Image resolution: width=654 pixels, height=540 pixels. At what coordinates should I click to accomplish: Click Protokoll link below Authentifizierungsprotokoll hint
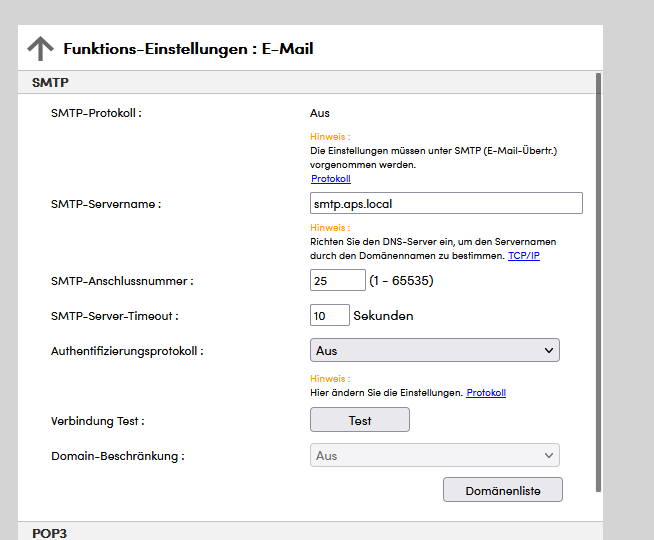tap(486, 393)
